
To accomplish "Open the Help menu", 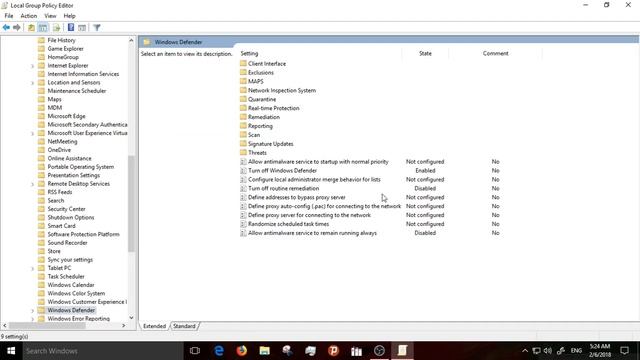I will [x=69, y=16].
